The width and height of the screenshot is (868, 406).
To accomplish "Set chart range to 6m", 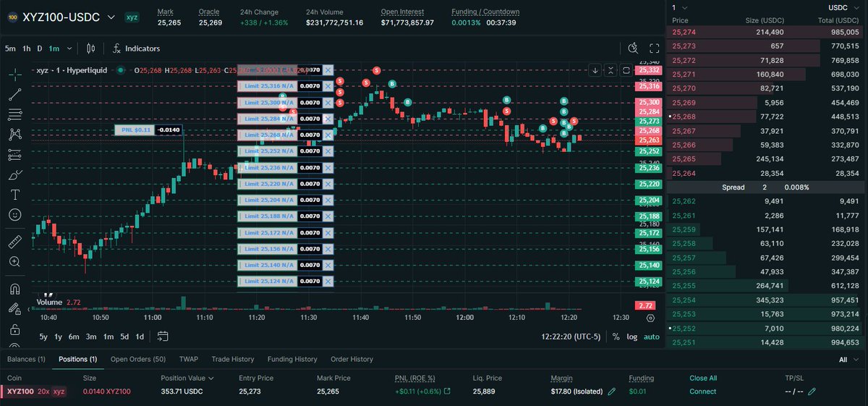I will click(74, 337).
